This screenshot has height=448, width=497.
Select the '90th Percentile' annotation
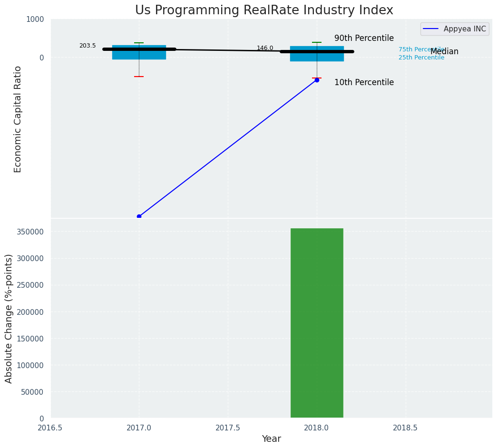364,39
